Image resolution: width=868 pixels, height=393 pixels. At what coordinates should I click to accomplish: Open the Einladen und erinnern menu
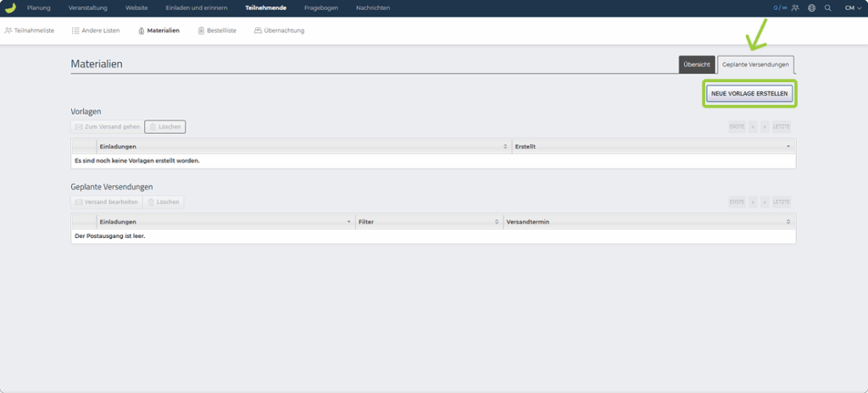pos(197,8)
